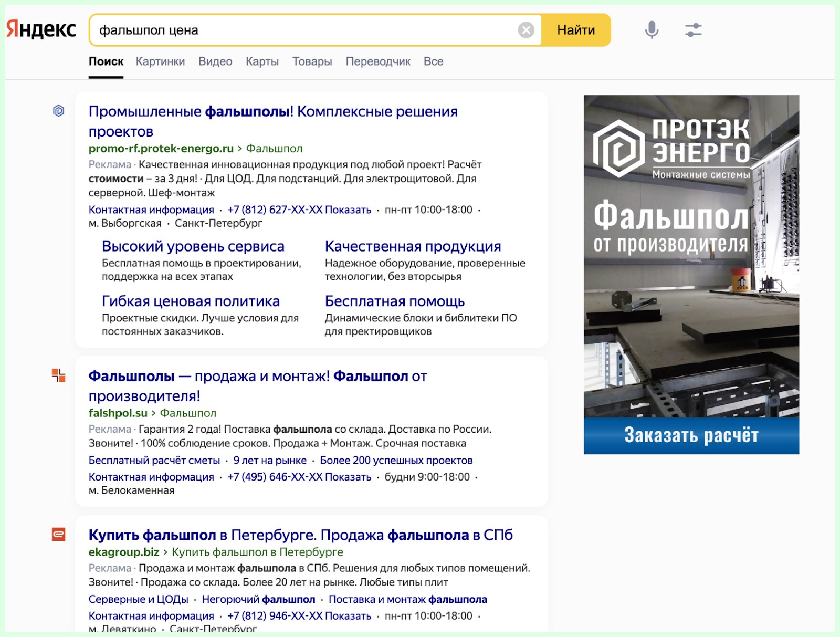The width and height of the screenshot is (840, 637).
Task: Open the Товары tab
Action: [312, 61]
